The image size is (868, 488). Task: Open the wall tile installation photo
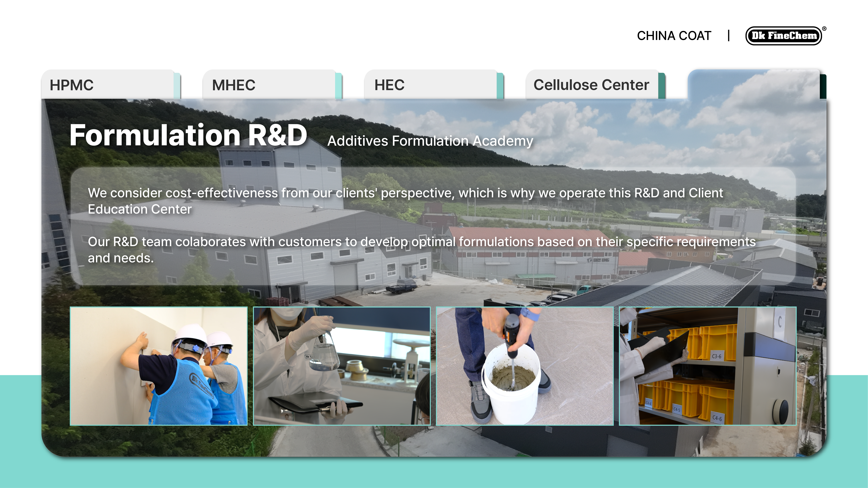pyautogui.click(x=159, y=366)
